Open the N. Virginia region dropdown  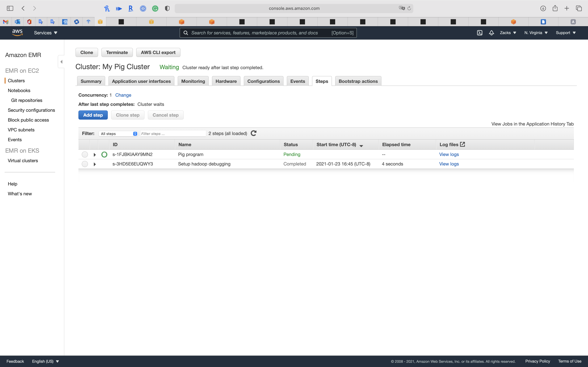pos(536,33)
